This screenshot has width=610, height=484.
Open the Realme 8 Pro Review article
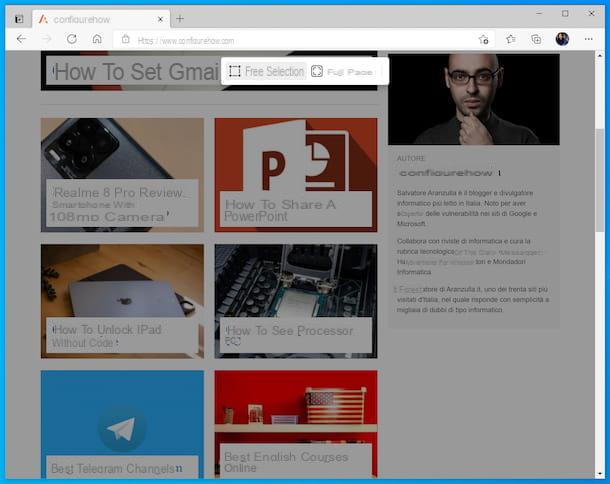tap(122, 204)
